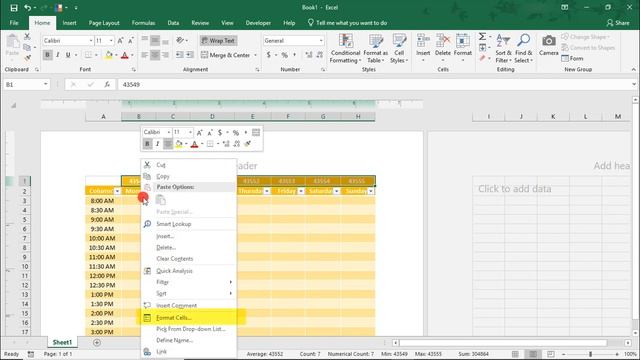Click the zoom slider in the status bar
This screenshot has width=640, height=360.
[x=590, y=354]
